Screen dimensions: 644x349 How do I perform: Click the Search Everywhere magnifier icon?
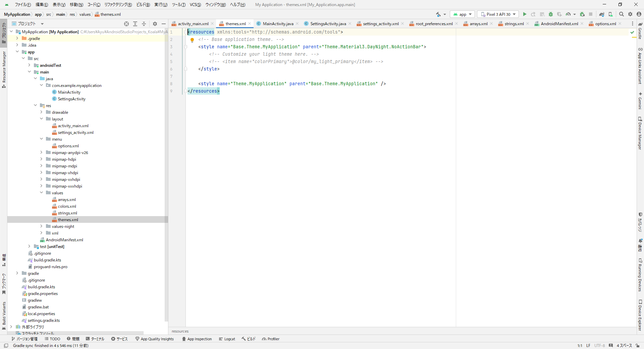621,14
